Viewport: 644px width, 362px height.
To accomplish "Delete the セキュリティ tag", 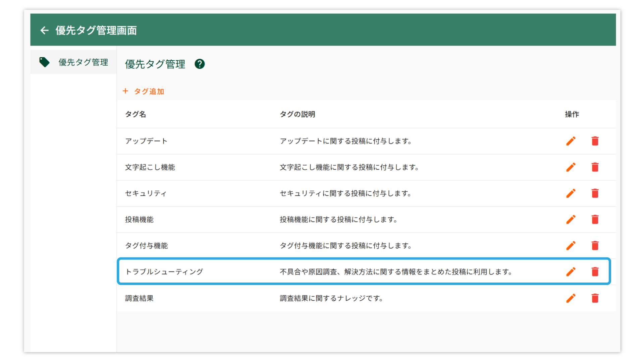I will click(595, 193).
